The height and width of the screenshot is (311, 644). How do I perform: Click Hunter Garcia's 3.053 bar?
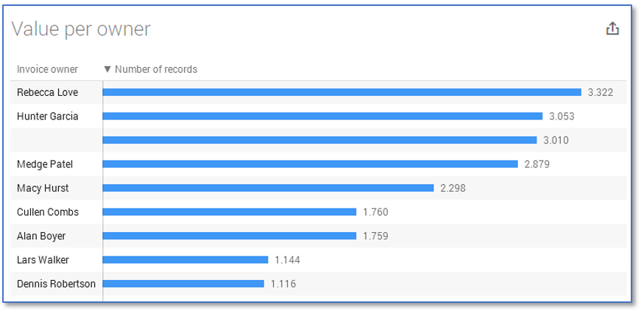coord(322,116)
